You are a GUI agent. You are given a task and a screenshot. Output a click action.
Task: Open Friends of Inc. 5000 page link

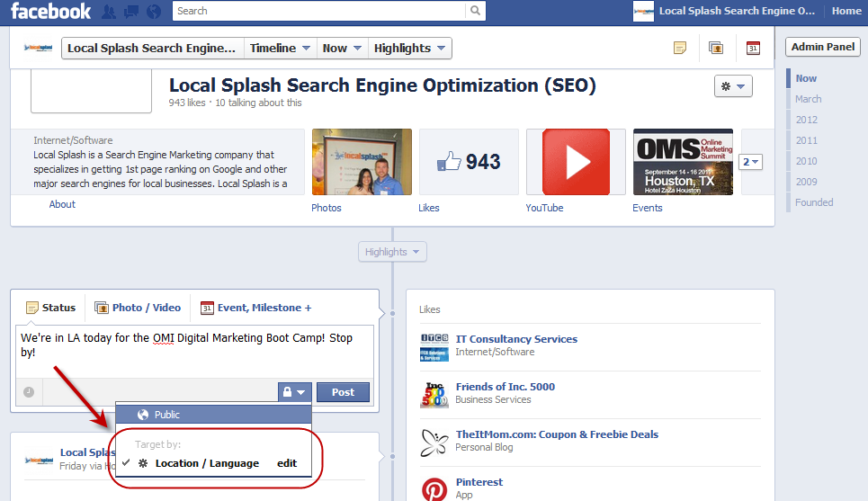point(506,387)
